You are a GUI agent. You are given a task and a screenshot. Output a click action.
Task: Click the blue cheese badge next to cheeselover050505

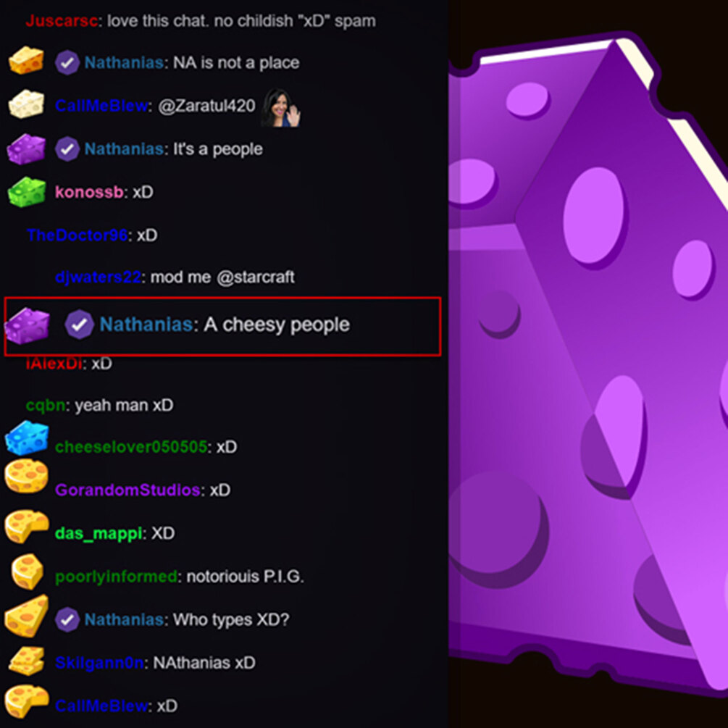click(x=27, y=438)
